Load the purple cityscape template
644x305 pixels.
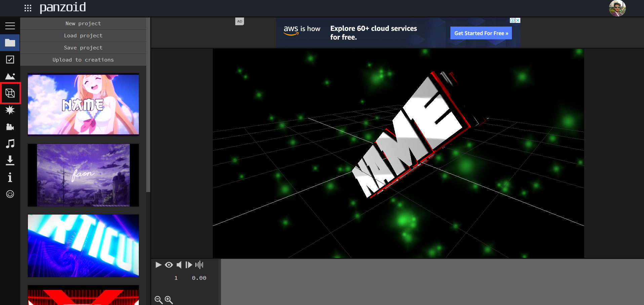pos(83,175)
